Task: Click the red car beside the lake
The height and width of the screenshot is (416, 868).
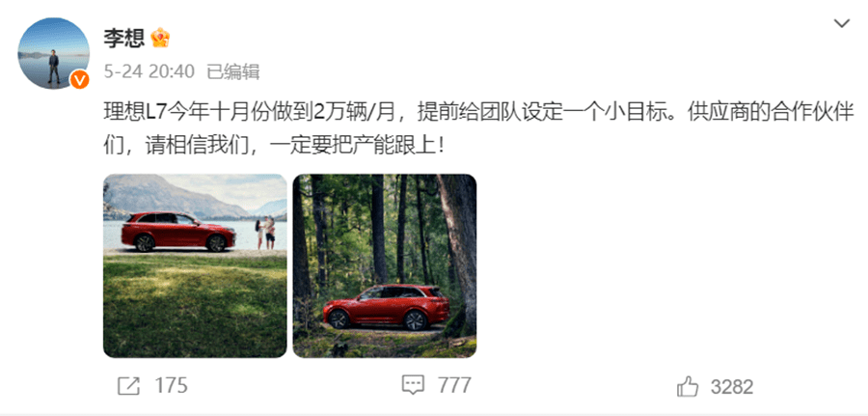Action: [x=178, y=232]
